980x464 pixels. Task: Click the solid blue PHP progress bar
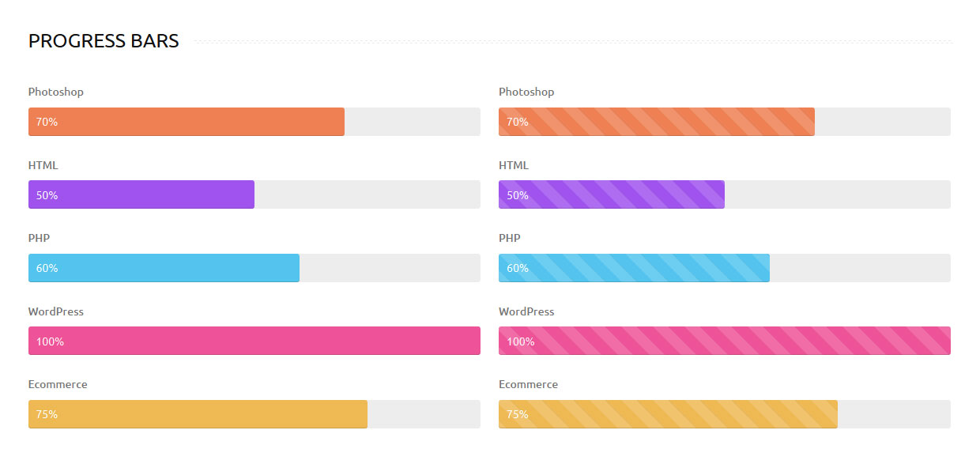tap(164, 268)
